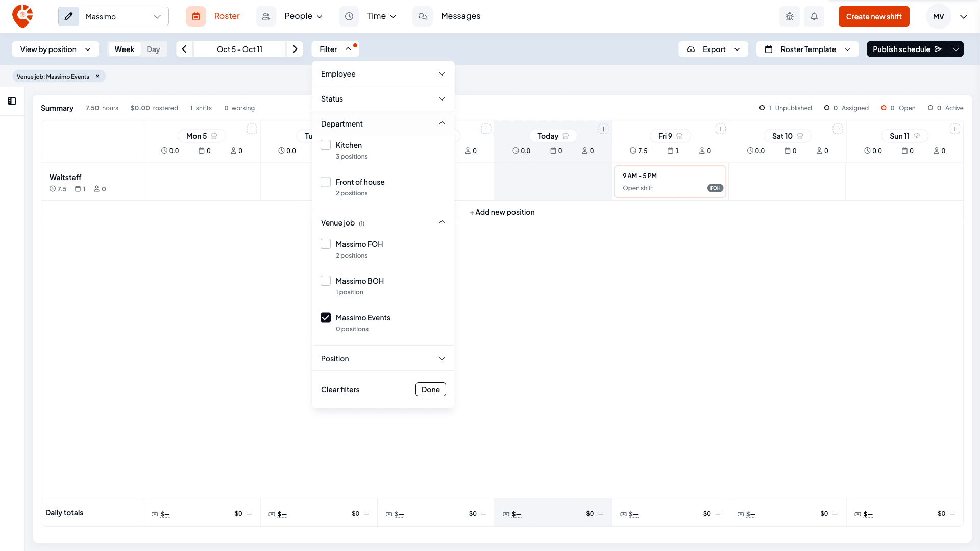Open the People menu
Viewport: 980px width, 551px height.
coord(303,16)
